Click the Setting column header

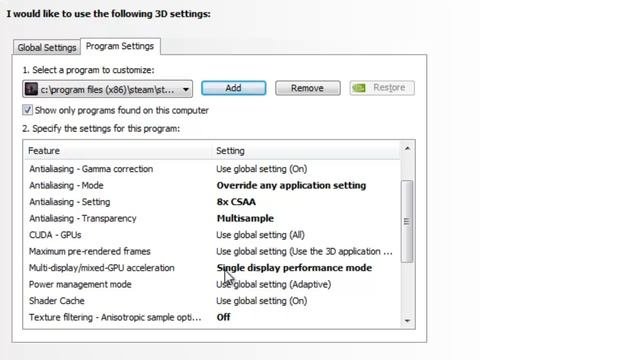pyautogui.click(x=306, y=151)
